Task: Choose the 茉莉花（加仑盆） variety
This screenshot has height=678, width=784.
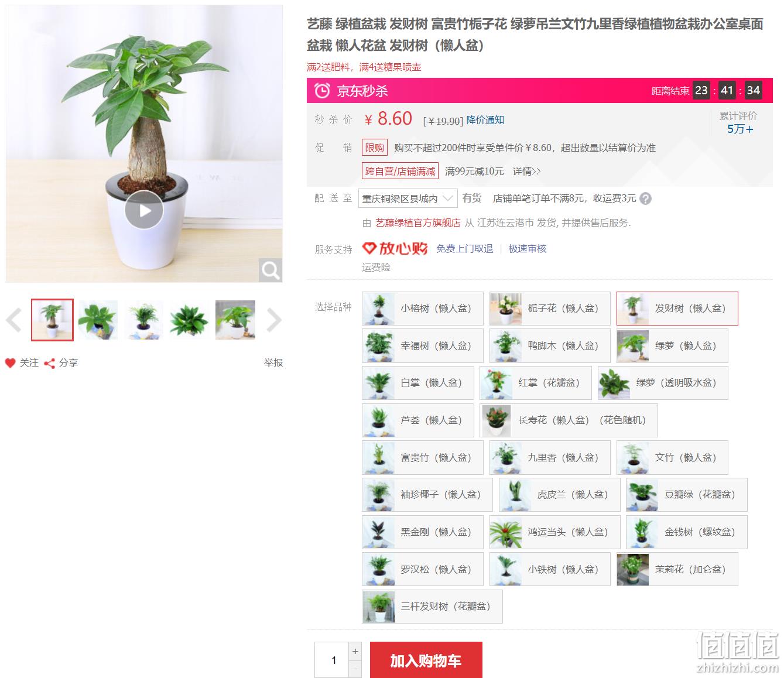Action: tap(677, 569)
